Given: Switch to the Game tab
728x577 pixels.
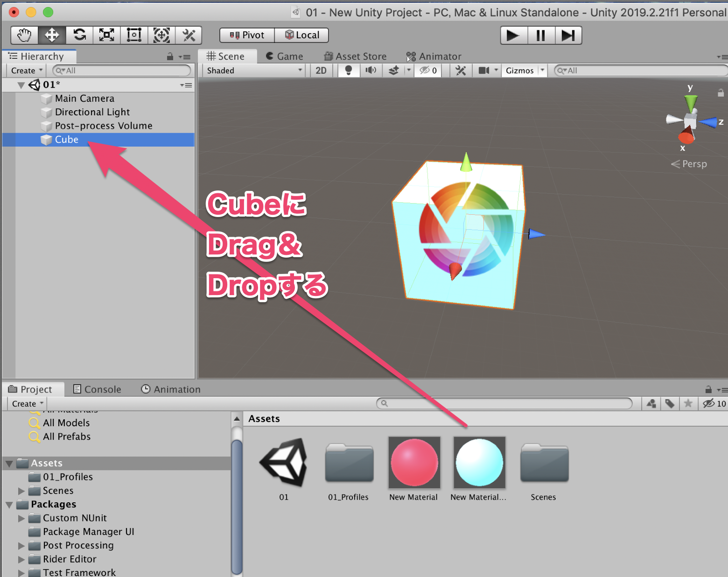Looking at the screenshot, I should 284,56.
